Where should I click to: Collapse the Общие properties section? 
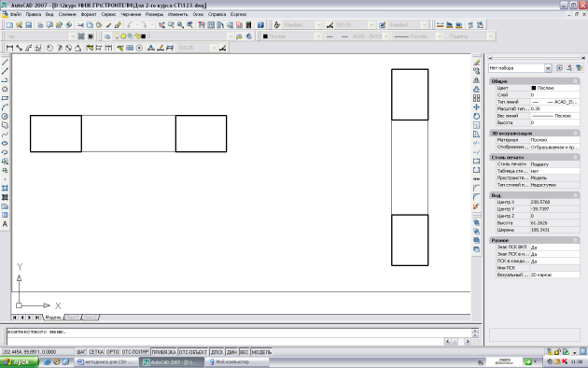click(575, 81)
